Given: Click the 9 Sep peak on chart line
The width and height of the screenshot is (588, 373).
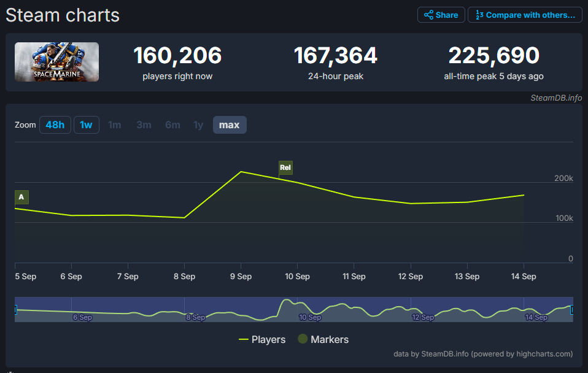Looking at the screenshot, I should point(241,172).
